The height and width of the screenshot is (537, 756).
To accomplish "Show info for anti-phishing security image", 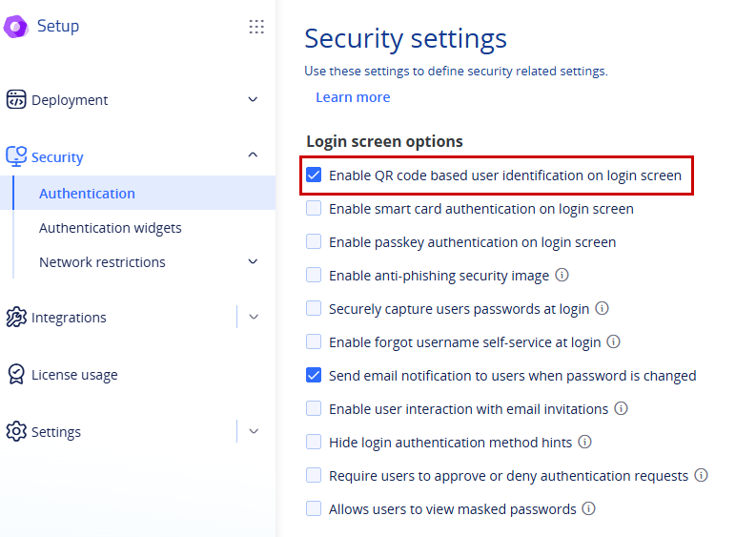I will click(x=562, y=275).
